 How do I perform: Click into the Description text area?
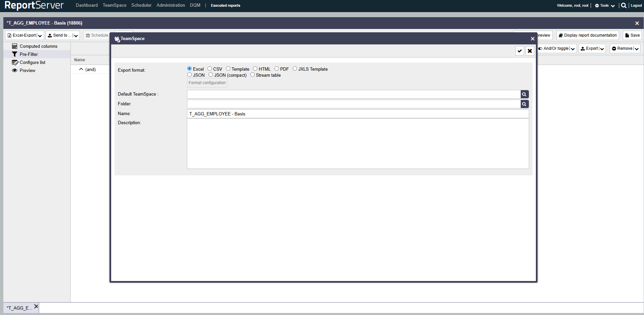(358, 144)
